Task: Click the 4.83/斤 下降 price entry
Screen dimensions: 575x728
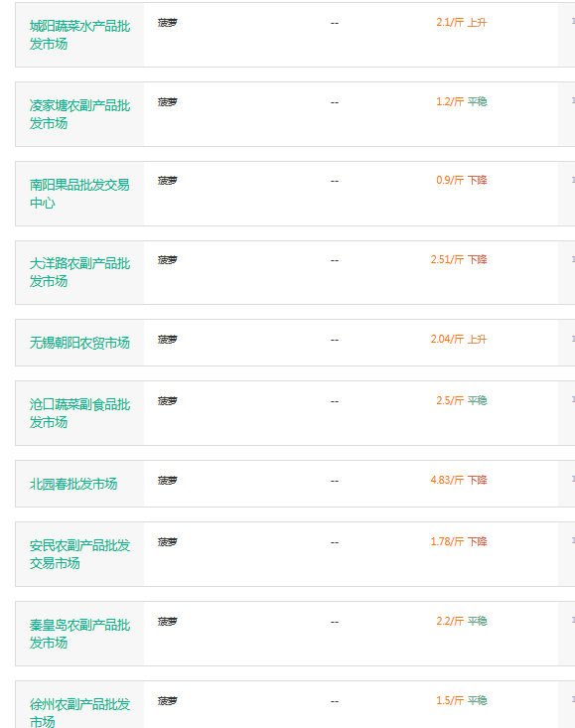Action: (459, 480)
